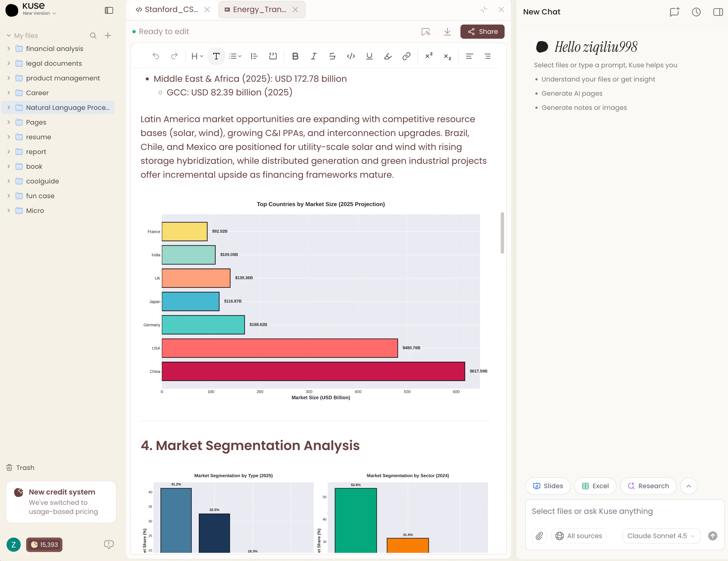Open chat history clock icon

tap(696, 12)
